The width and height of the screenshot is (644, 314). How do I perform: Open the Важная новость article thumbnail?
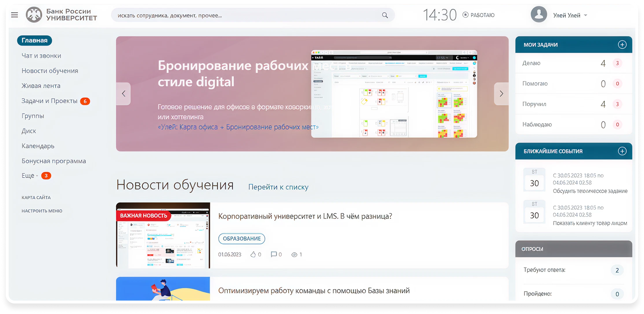coord(163,235)
